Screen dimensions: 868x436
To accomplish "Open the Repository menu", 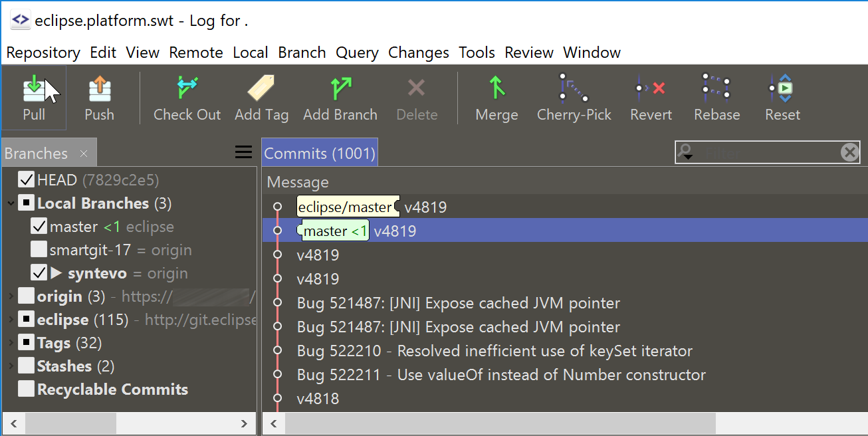I will (x=43, y=52).
